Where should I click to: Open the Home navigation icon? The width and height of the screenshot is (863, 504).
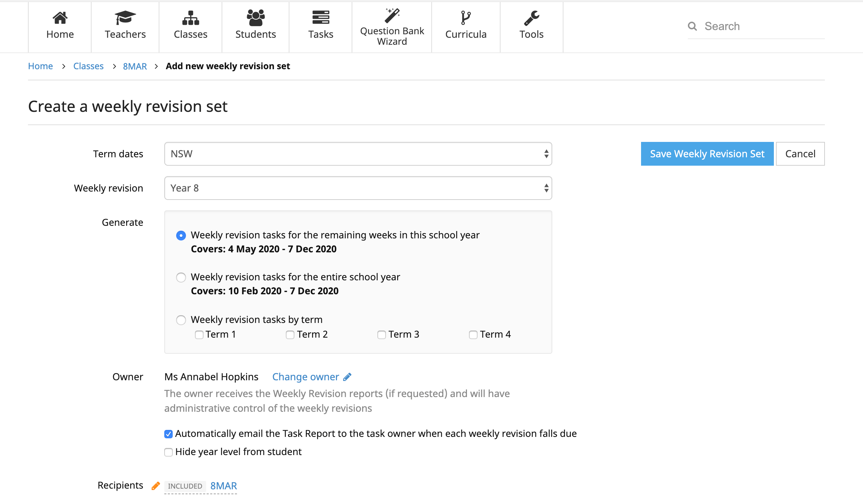[59, 17]
